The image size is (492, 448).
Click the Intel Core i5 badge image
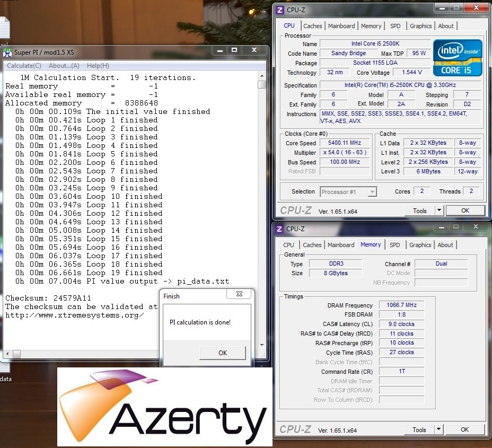coord(458,58)
